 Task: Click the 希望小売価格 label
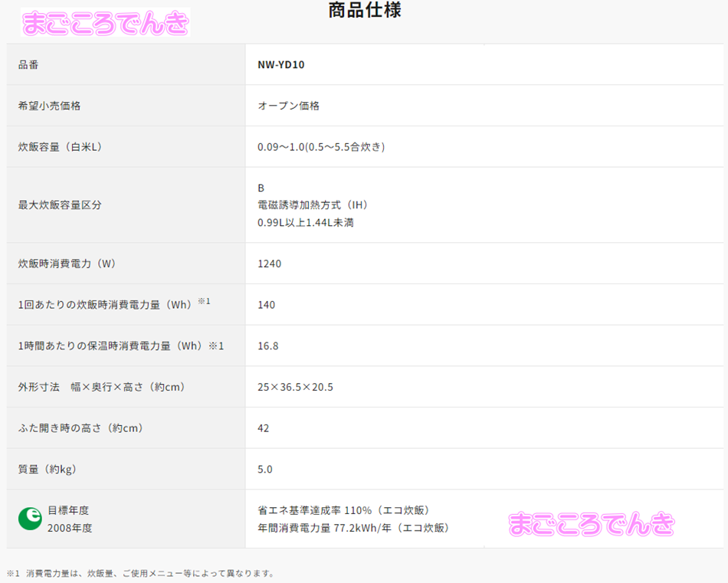[x=49, y=106]
